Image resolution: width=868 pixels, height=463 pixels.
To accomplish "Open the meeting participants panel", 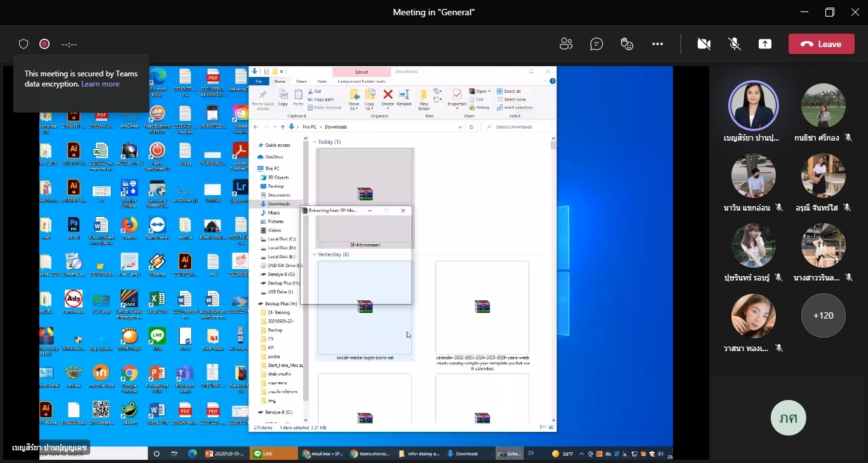I will tap(566, 44).
